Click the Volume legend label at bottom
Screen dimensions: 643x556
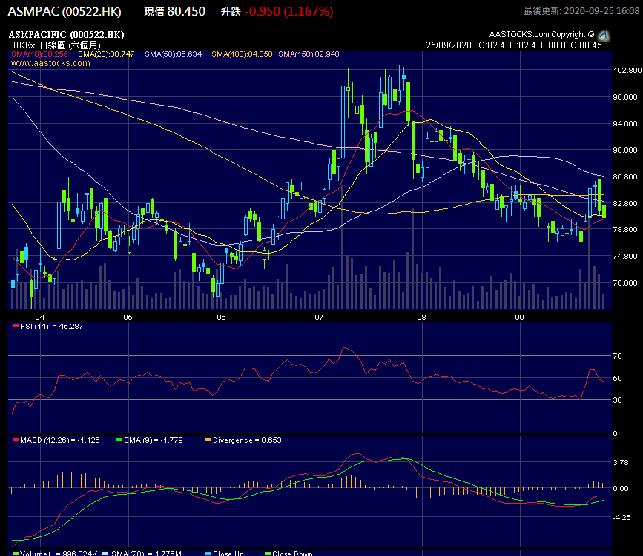pos(58,553)
